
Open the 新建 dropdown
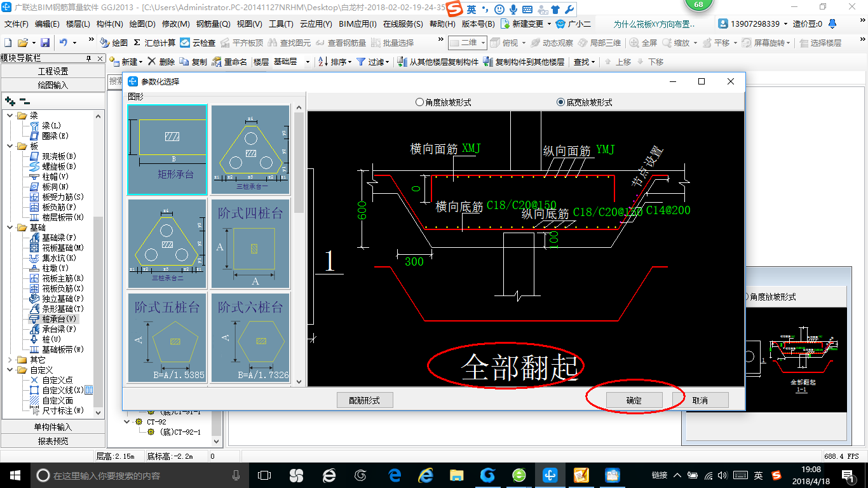[x=126, y=62]
